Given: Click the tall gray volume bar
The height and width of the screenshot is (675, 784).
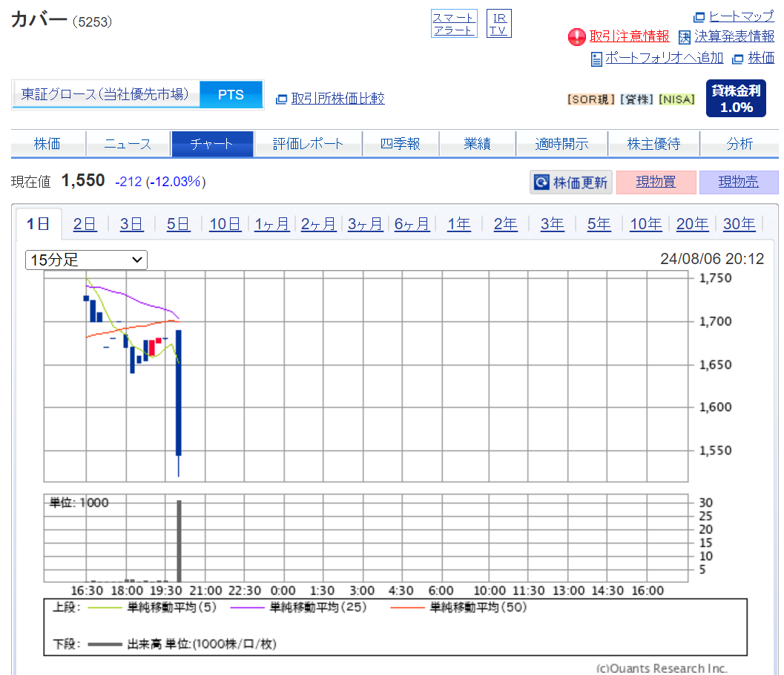Looking at the screenshot, I should [x=179, y=541].
